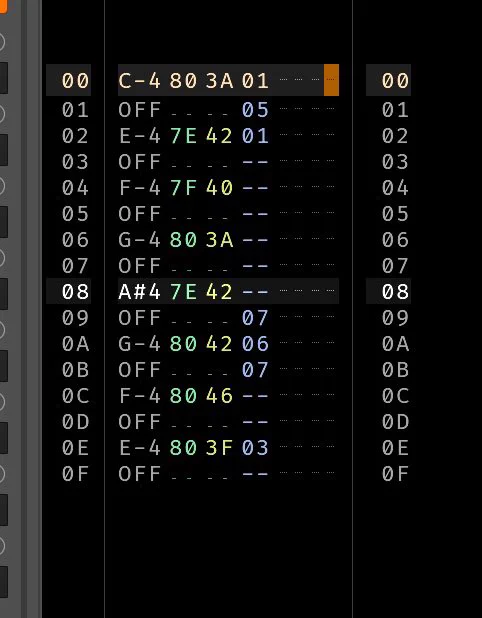Click the 80 volume value in row 06
Viewport: 482px width, 618px height.
[x=183, y=240]
